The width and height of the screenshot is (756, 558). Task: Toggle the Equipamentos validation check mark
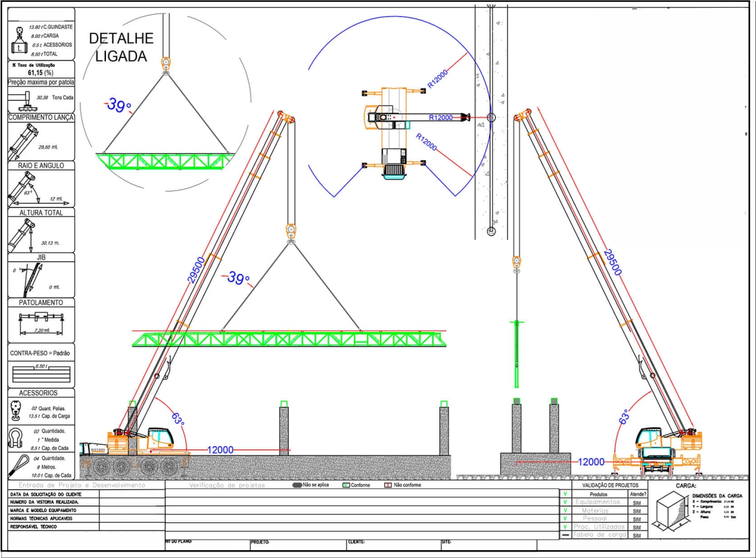pyautogui.click(x=565, y=502)
